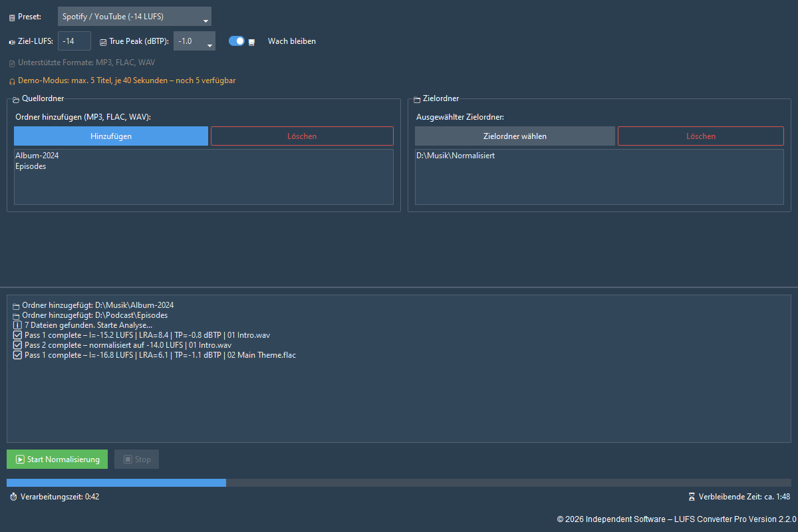
Task: Open the True Peak dBTP dropdown
Action: (x=194, y=41)
